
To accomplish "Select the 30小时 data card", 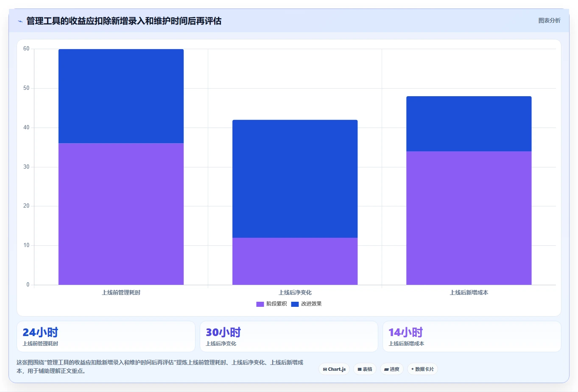I will pyautogui.click(x=289, y=336).
